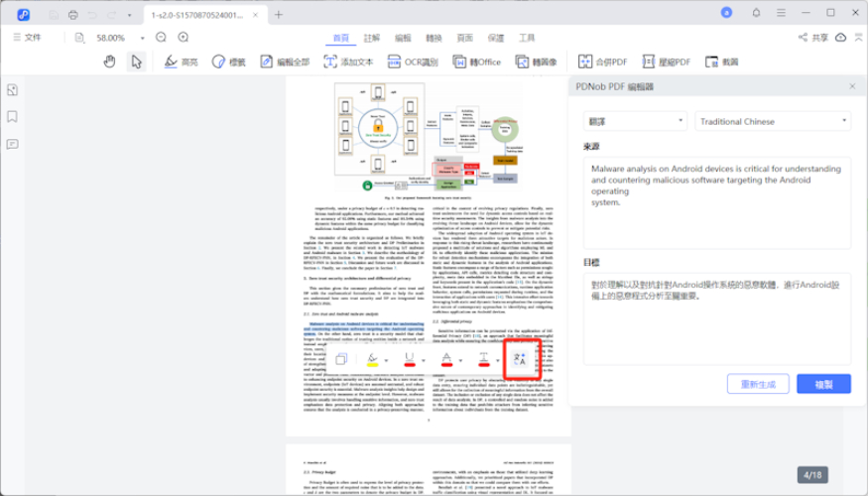Expand the strikethrough color dropdown arrow
Screen dimensions: 868x496
[497, 361]
